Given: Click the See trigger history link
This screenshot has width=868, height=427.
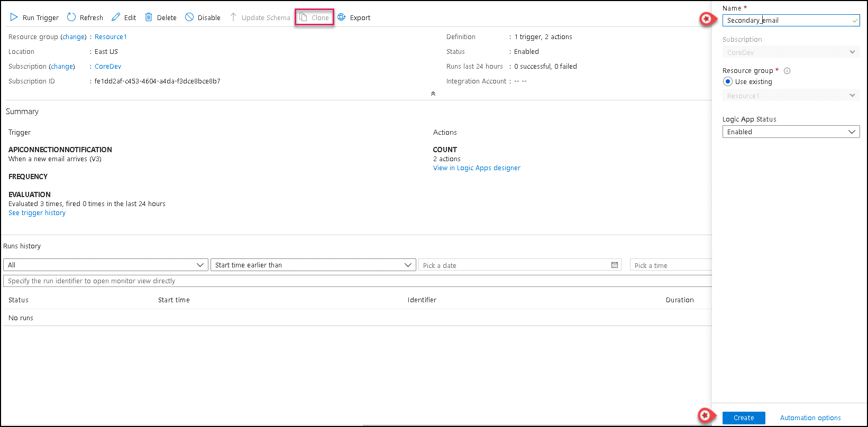Looking at the screenshot, I should tap(37, 213).
